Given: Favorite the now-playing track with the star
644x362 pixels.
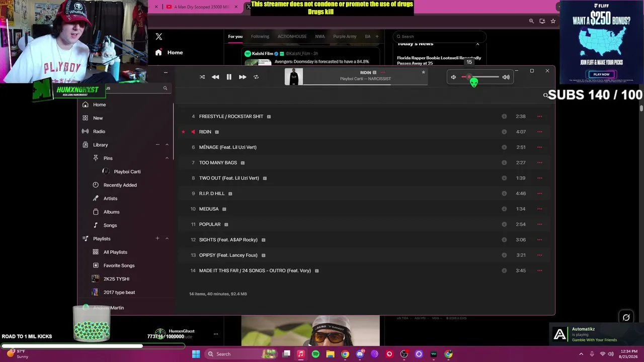Looking at the screenshot, I should point(423,72).
